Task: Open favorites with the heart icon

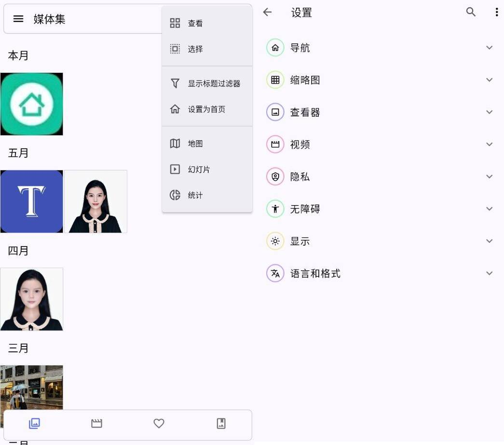Action: (159, 423)
